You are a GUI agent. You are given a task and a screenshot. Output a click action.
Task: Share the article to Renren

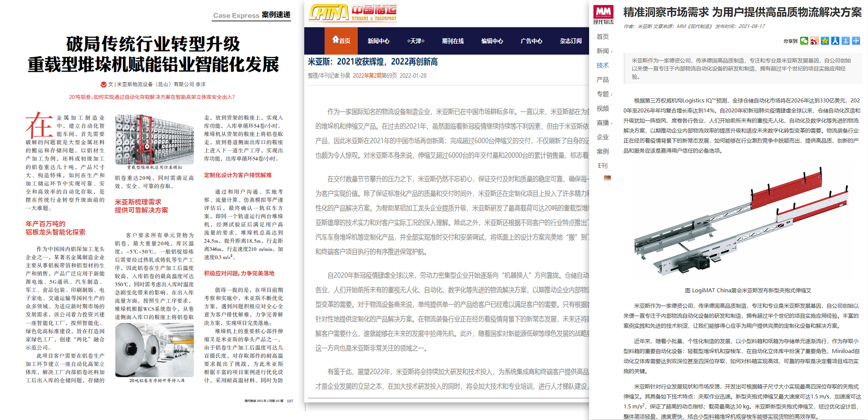click(x=835, y=41)
